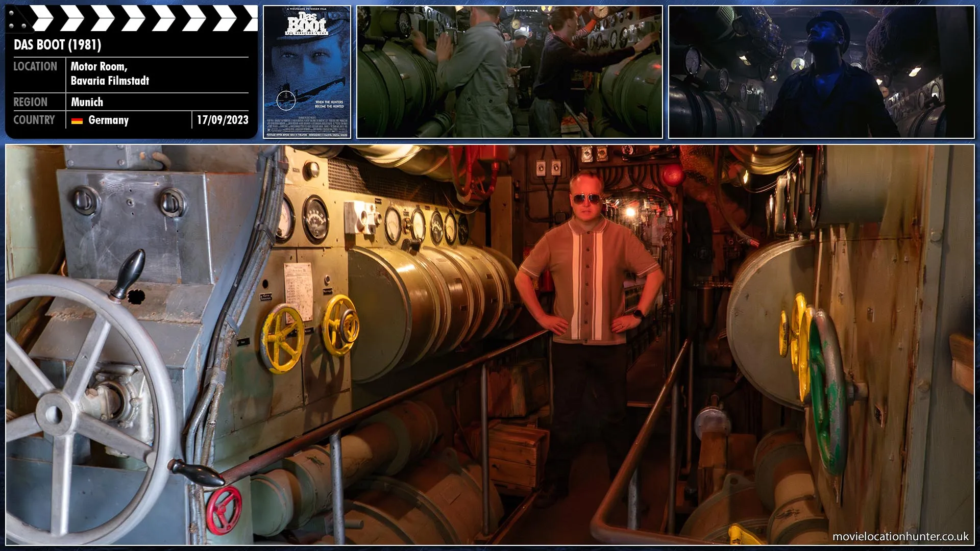Open the engine room film still
The width and height of the screenshot is (980, 551).
click(x=509, y=72)
